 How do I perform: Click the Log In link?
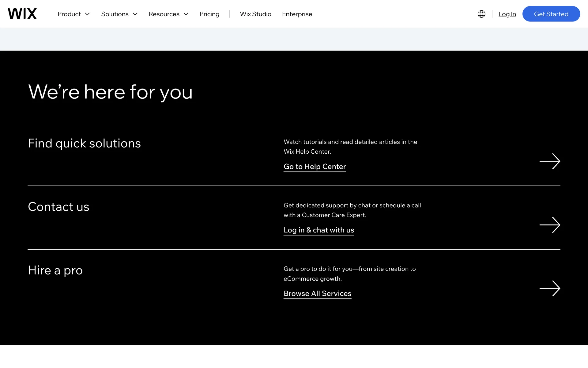click(x=507, y=14)
